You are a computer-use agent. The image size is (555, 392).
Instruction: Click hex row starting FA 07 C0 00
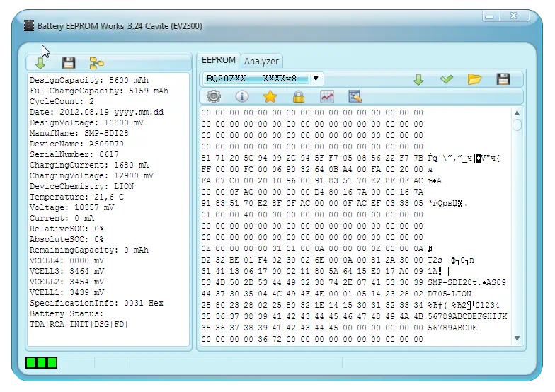pyautogui.click(x=312, y=180)
